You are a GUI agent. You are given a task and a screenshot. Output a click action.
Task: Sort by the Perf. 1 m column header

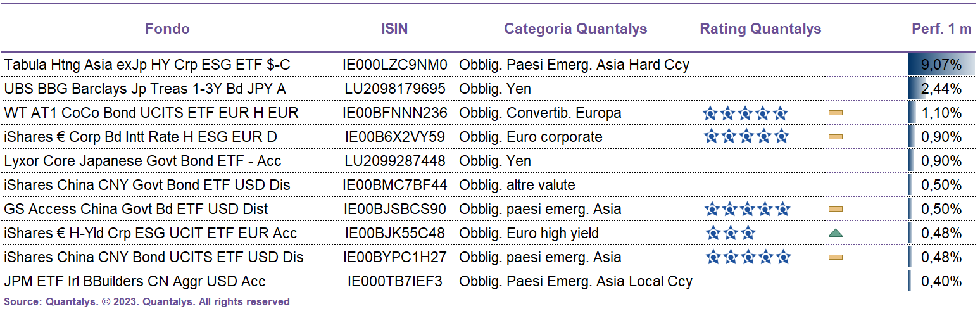click(941, 29)
